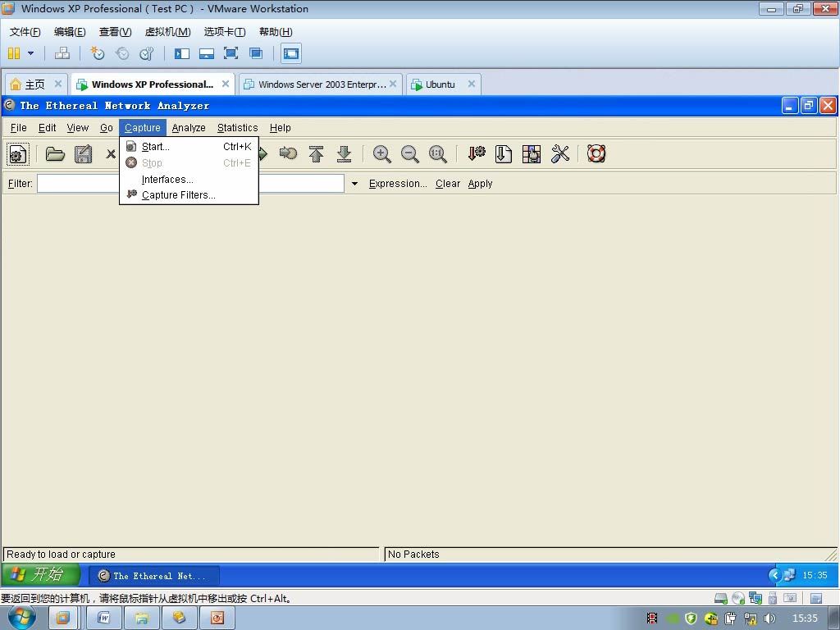
Task: Click the VMware network adapter status icon
Action: [756, 598]
